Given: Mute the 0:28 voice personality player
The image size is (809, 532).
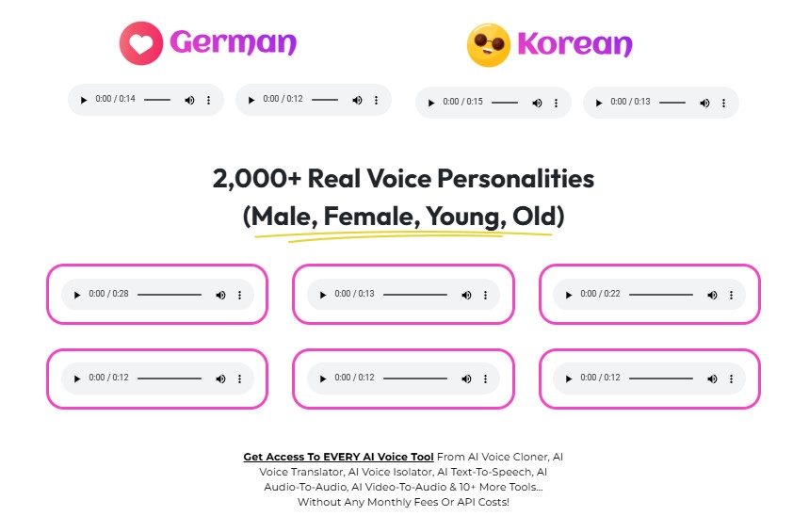Looking at the screenshot, I should (x=220, y=295).
